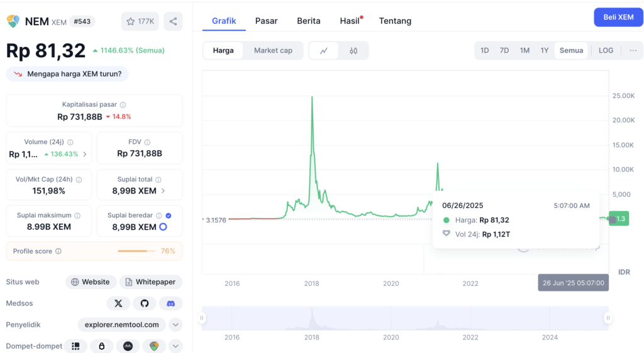The width and height of the screenshot is (644, 353).
Task: Open NEM's X social profile
Action: point(118,303)
